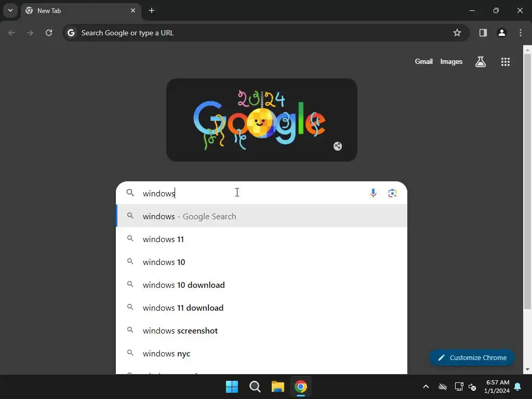The image size is (532, 399).
Task: Open the Google apps grid
Action: (506, 61)
